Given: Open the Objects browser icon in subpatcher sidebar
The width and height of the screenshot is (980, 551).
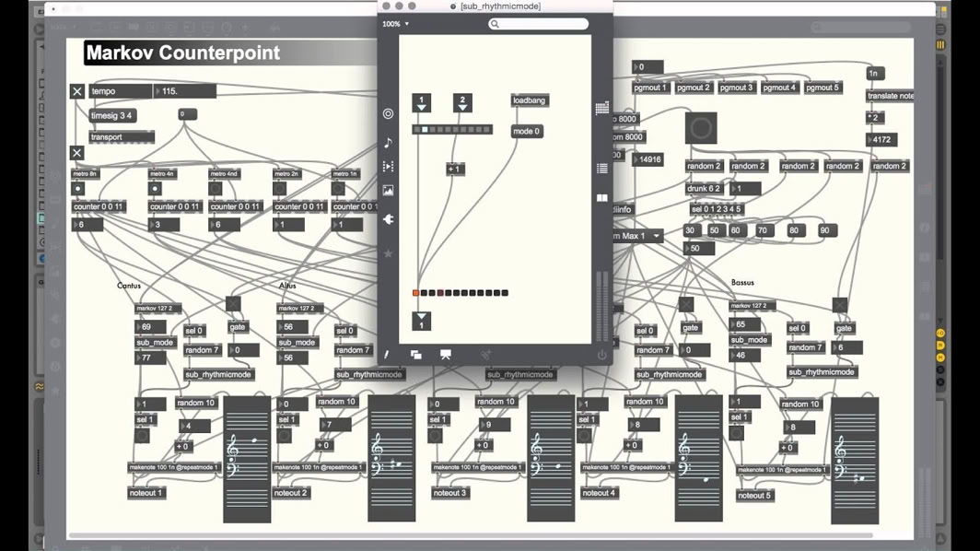Looking at the screenshot, I should tap(388, 114).
